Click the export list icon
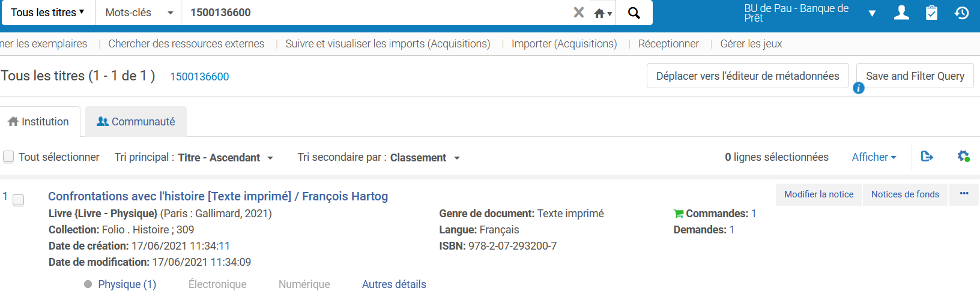The width and height of the screenshot is (980, 297). (927, 157)
